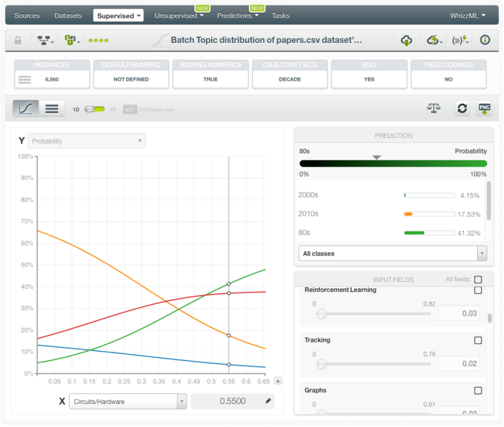Open the WhizzML menu

(467, 16)
